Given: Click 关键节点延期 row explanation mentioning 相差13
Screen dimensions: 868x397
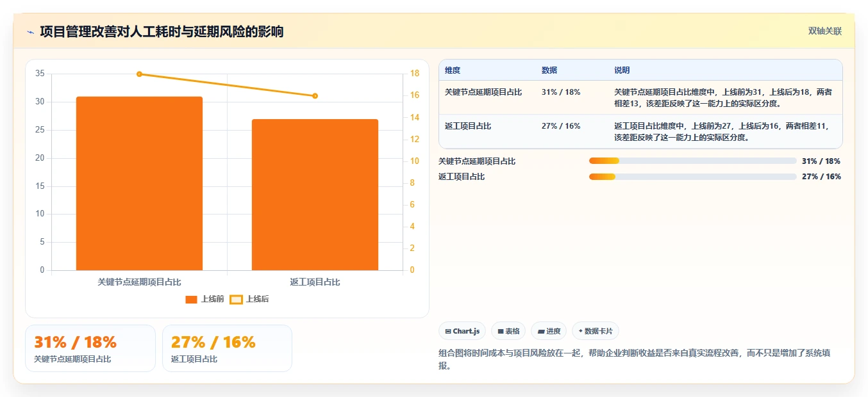Looking at the screenshot, I should 723,98.
